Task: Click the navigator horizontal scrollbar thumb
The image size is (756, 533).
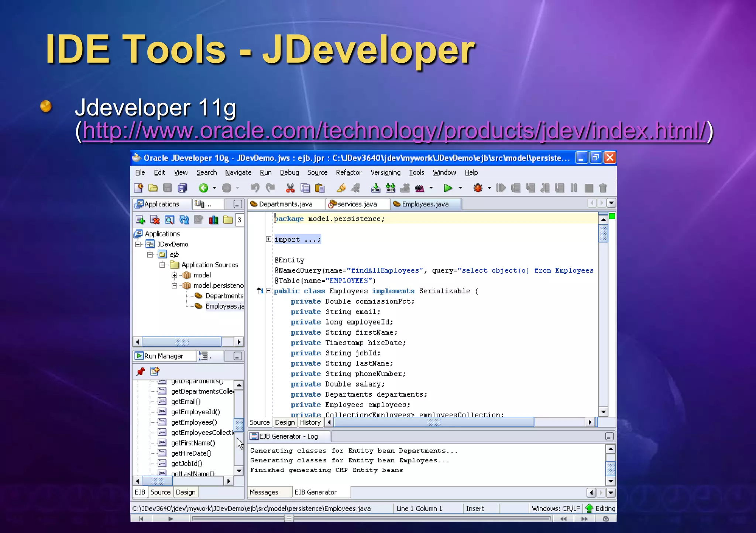Action: pyautogui.click(x=182, y=342)
